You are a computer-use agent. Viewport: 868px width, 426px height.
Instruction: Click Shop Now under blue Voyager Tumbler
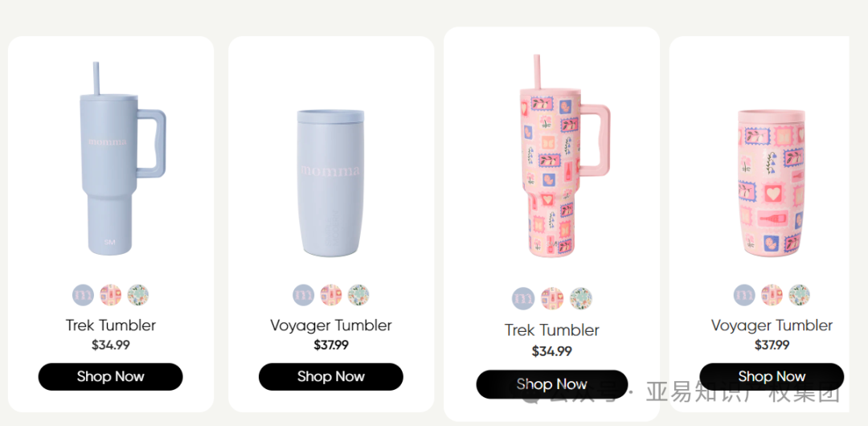coord(331,377)
